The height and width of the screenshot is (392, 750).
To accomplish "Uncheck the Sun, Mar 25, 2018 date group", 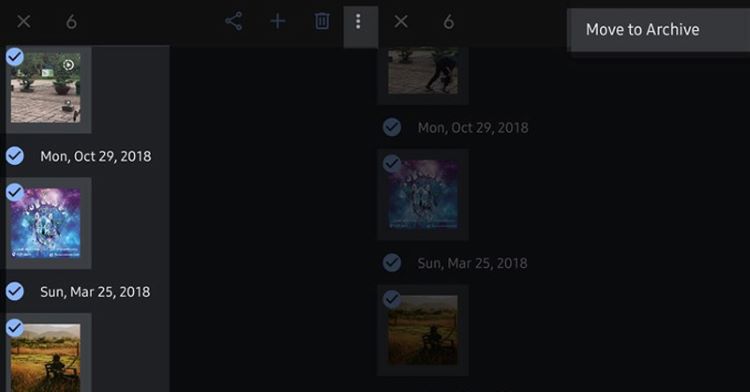I will 15,291.
